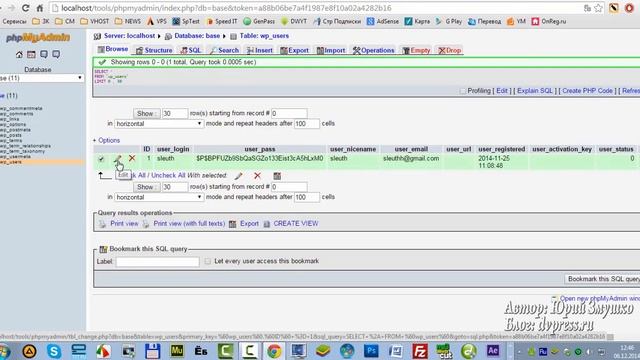Click the With selected export icon
640x360 pixels.
point(277,176)
